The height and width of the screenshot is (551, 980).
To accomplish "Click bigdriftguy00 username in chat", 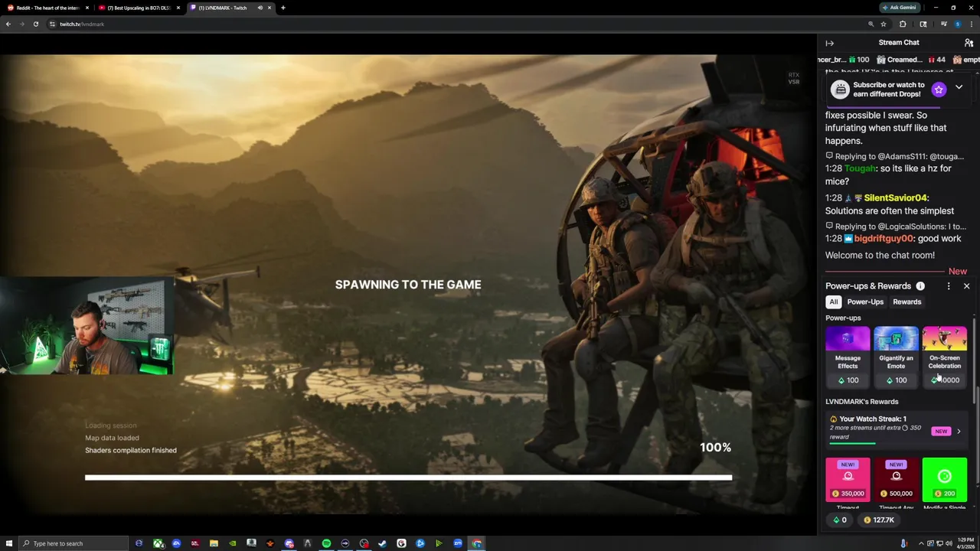I will tap(884, 239).
